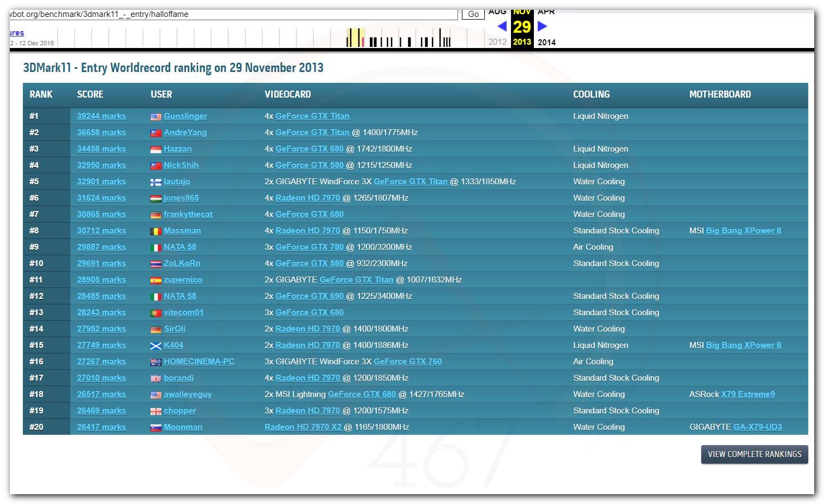824x504 pixels.
Task: Click the VIDEOCARD column header
Action: (x=288, y=94)
